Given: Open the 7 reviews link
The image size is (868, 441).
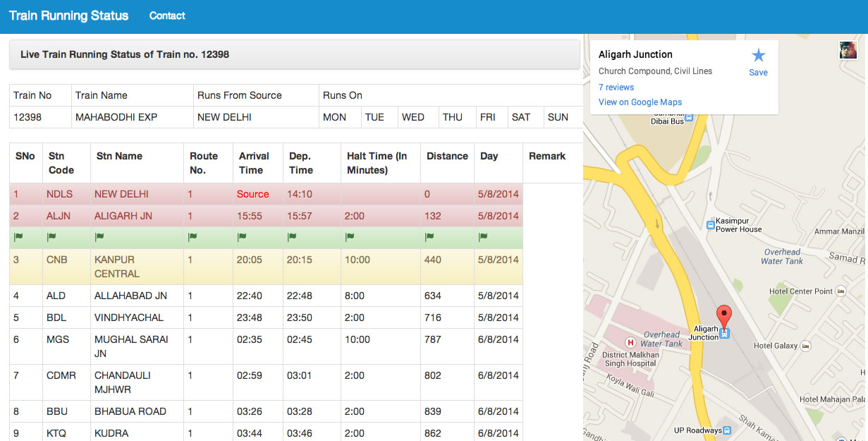Looking at the screenshot, I should point(616,87).
